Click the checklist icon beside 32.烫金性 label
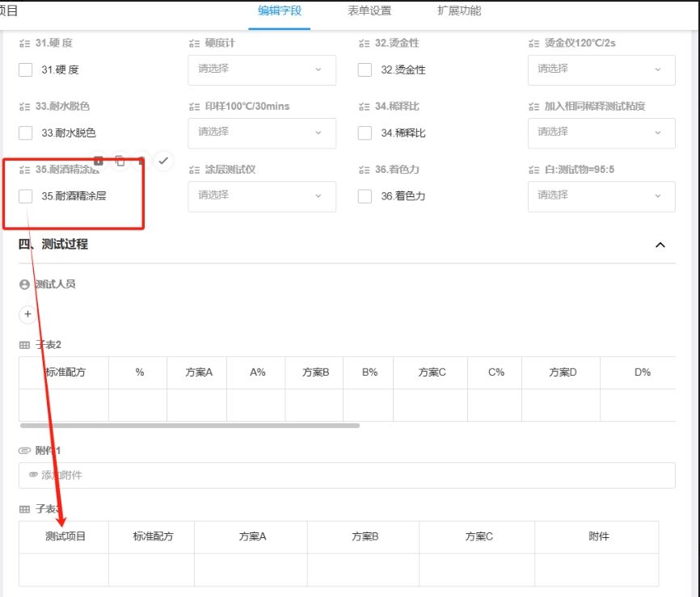The height and width of the screenshot is (597, 700). (x=364, y=43)
